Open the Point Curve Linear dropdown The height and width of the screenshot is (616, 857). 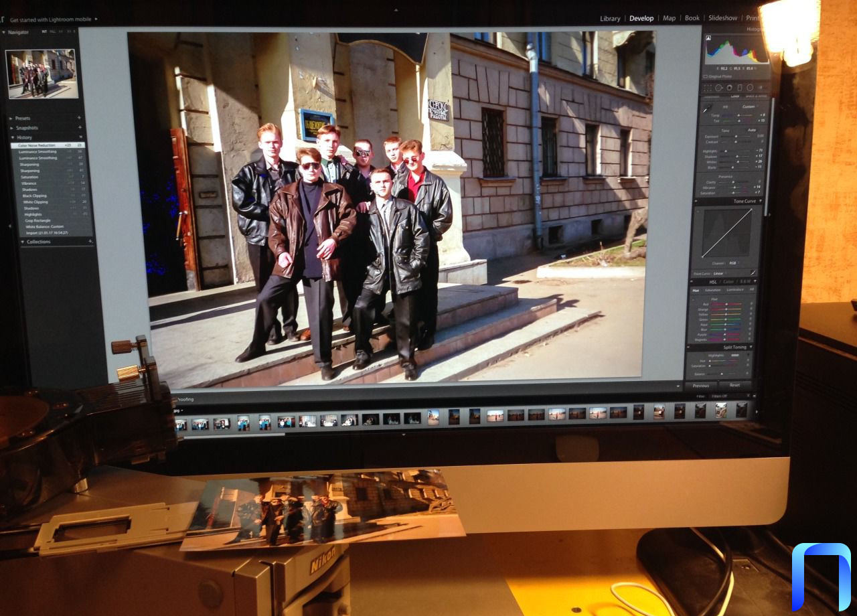point(719,274)
